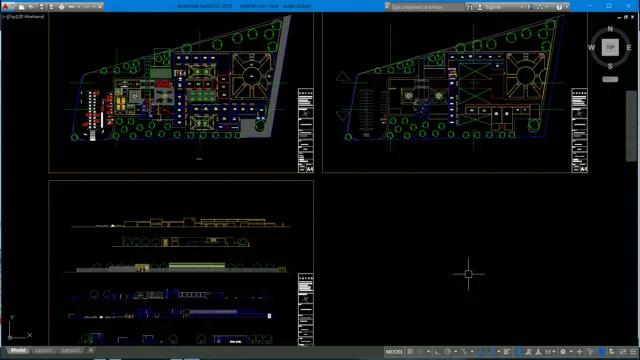
Task: Toggle ortho mode in status bar
Action: 437,352
